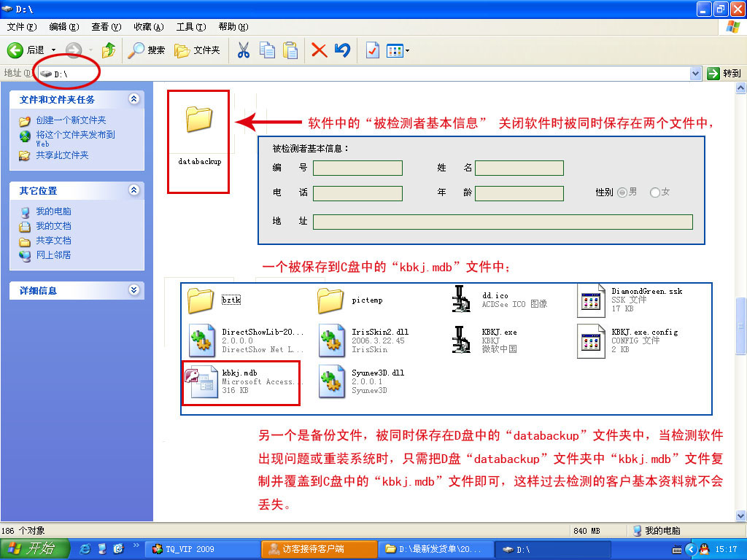This screenshot has height=560, width=747.
Task: Select the 女 gender radio button
Action: pyautogui.click(x=654, y=192)
